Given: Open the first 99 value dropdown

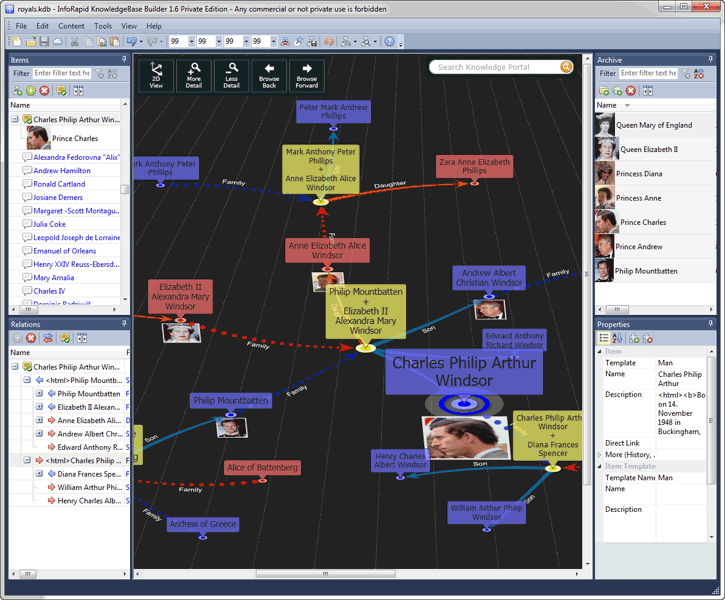Looking at the screenshot, I should [191, 42].
